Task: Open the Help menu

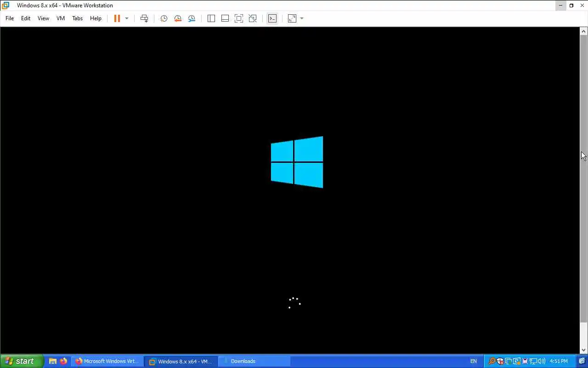Action: tap(96, 18)
